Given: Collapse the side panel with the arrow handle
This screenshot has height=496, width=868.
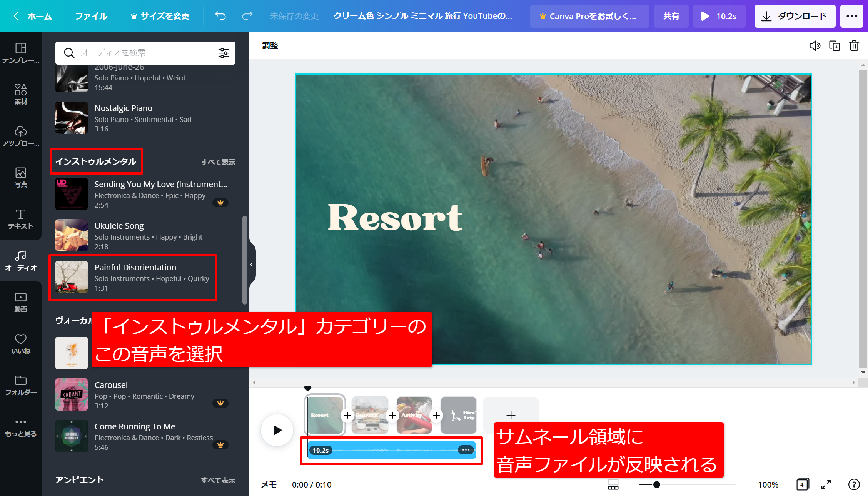Looking at the screenshot, I should coord(252,265).
